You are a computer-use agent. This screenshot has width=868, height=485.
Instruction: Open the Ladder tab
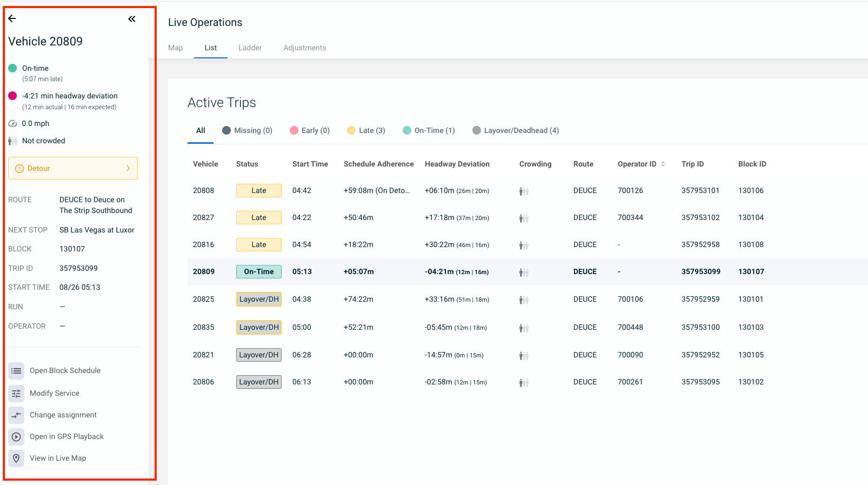pyautogui.click(x=250, y=48)
